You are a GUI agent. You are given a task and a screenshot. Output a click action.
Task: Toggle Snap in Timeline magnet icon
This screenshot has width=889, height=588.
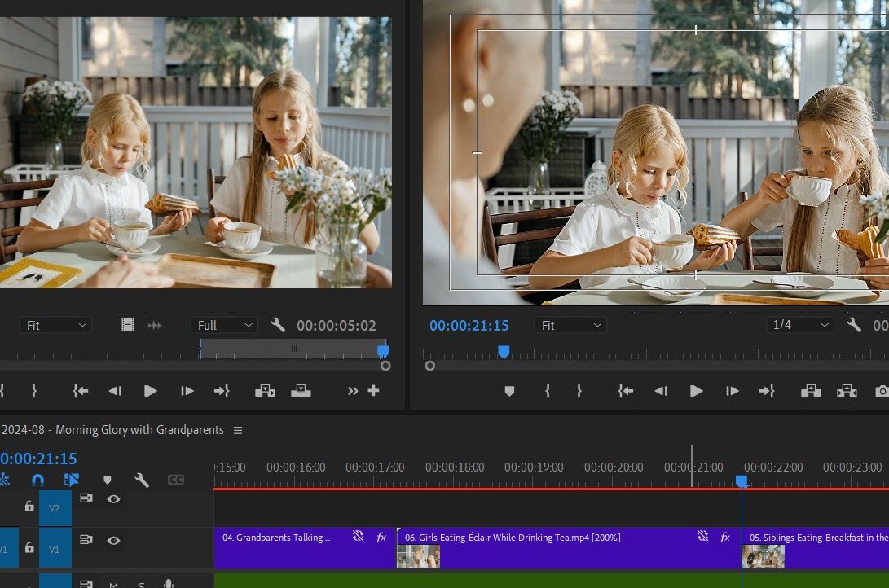[37, 480]
